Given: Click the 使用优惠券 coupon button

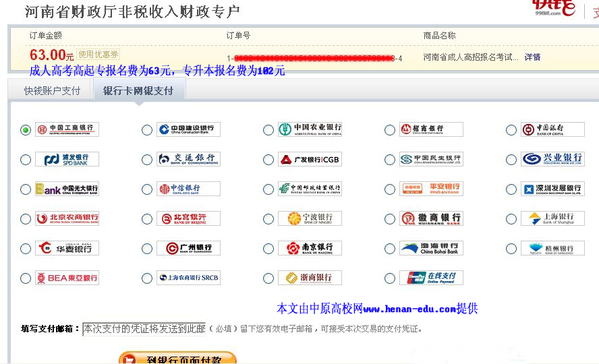Looking at the screenshot, I should click(x=98, y=54).
